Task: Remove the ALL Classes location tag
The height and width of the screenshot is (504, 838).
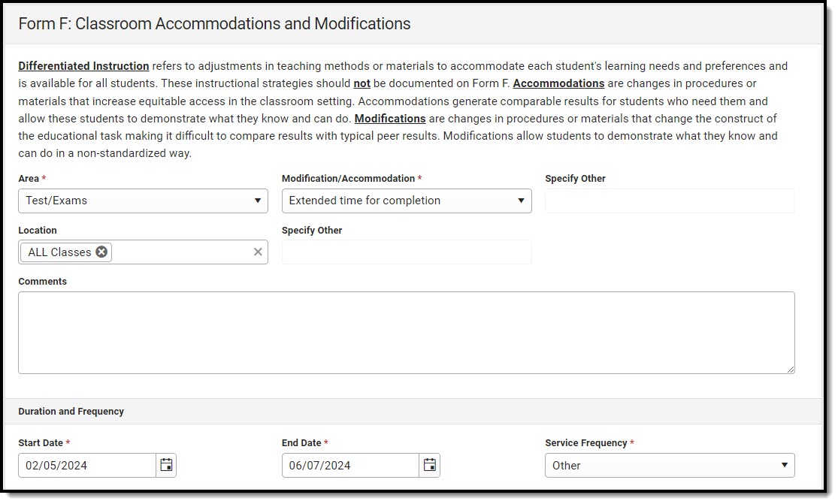Action: (x=101, y=252)
